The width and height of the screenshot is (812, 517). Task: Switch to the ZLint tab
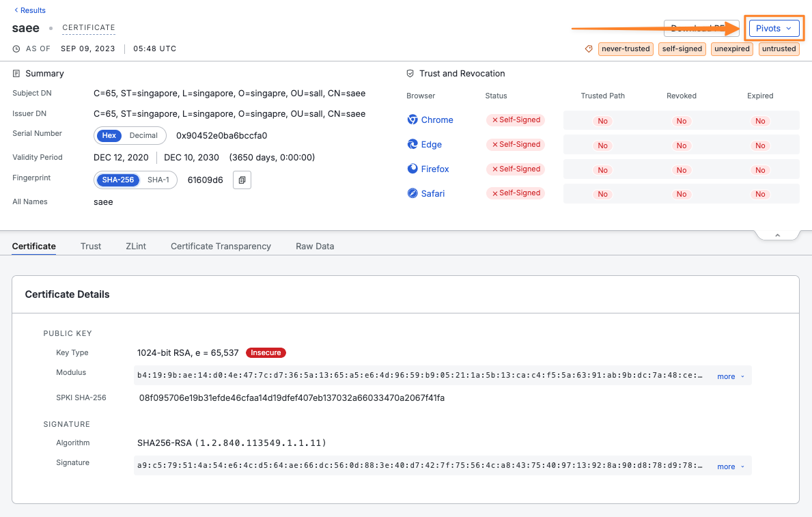(x=135, y=246)
